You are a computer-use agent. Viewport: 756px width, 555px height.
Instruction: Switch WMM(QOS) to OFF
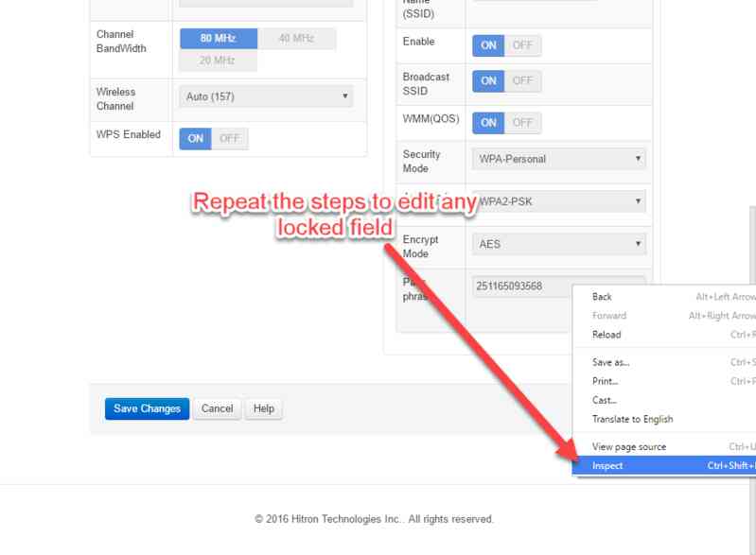pyautogui.click(x=522, y=123)
